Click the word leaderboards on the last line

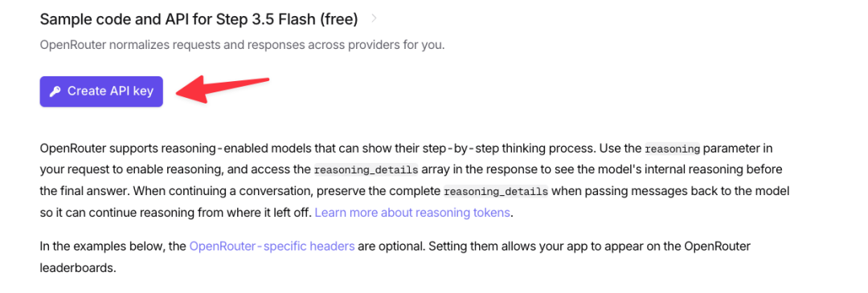click(x=76, y=268)
